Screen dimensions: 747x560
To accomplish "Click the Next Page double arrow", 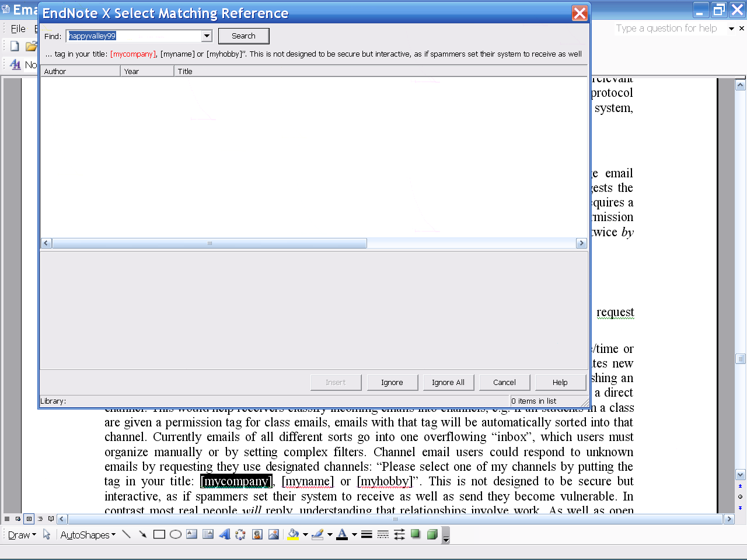I will [x=741, y=508].
